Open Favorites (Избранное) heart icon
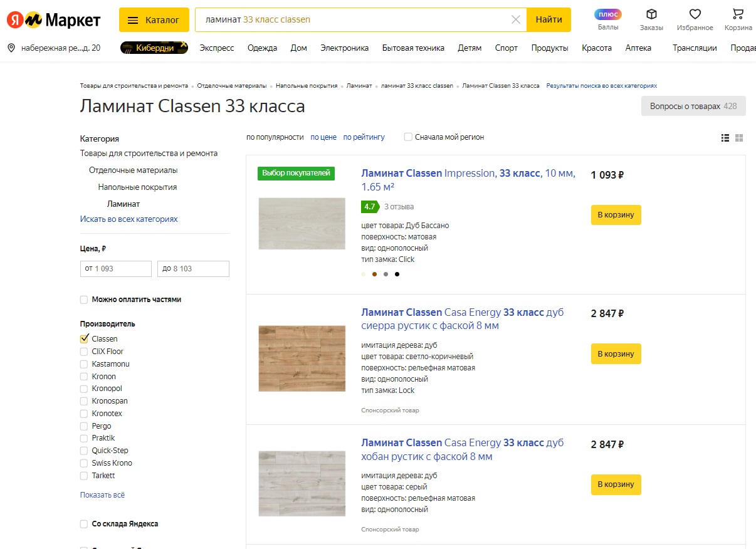Viewport: 756px width, 549px height. (x=695, y=14)
